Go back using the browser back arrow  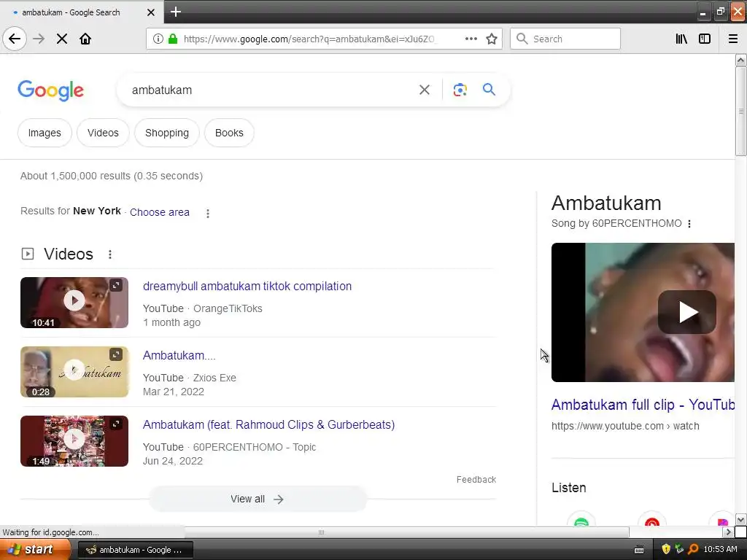[15, 39]
